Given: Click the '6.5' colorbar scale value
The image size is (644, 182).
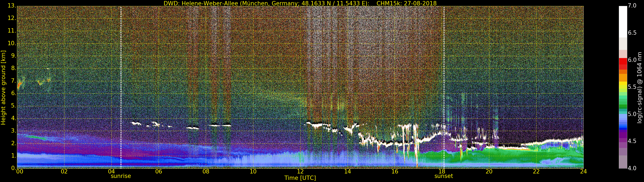Looking at the screenshot, I should tap(632, 33).
